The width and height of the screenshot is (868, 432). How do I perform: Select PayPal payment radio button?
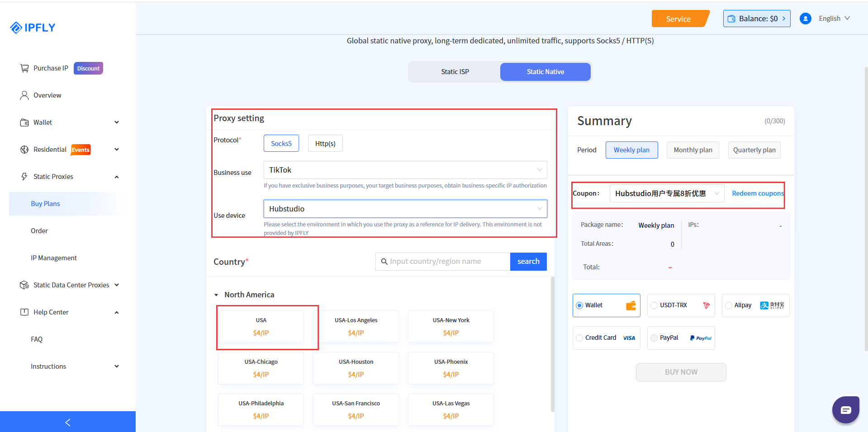pos(654,338)
